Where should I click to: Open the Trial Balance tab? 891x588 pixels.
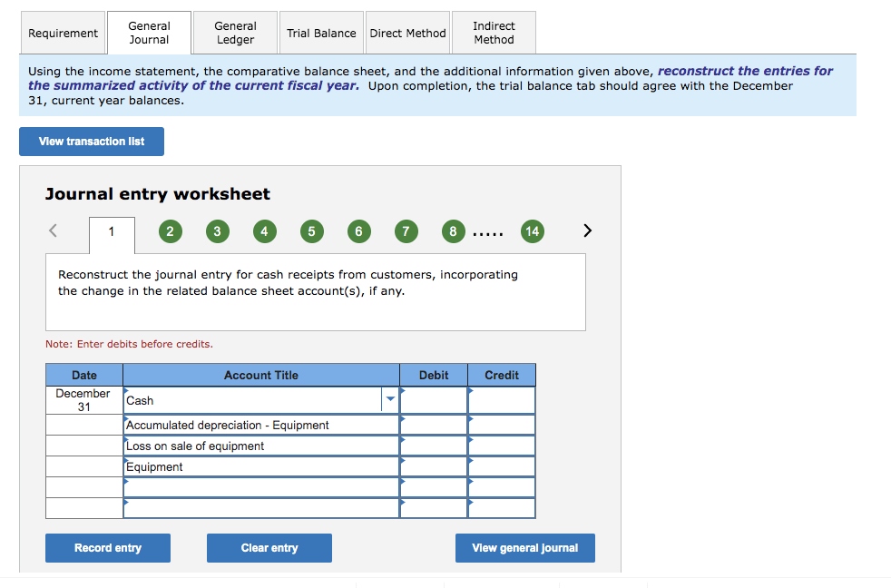tap(321, 33)
